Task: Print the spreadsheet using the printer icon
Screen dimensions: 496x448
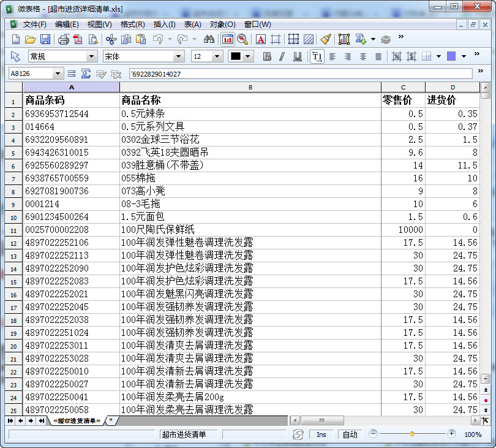Action: tap(63, 40)
